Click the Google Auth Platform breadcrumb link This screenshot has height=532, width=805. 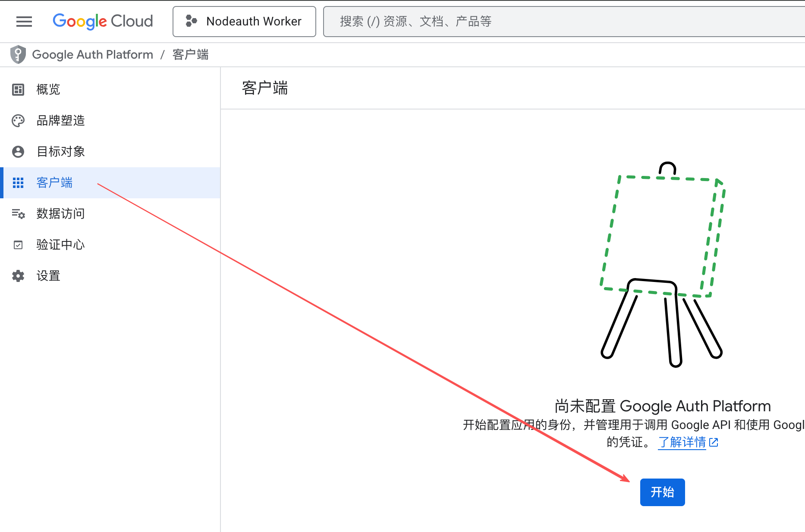(92, 55)
